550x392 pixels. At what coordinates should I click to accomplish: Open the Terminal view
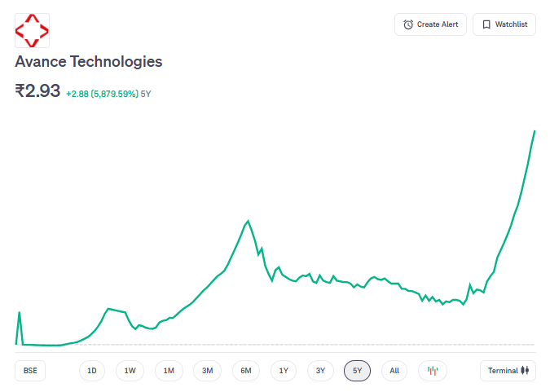click(x=508, y=371)
